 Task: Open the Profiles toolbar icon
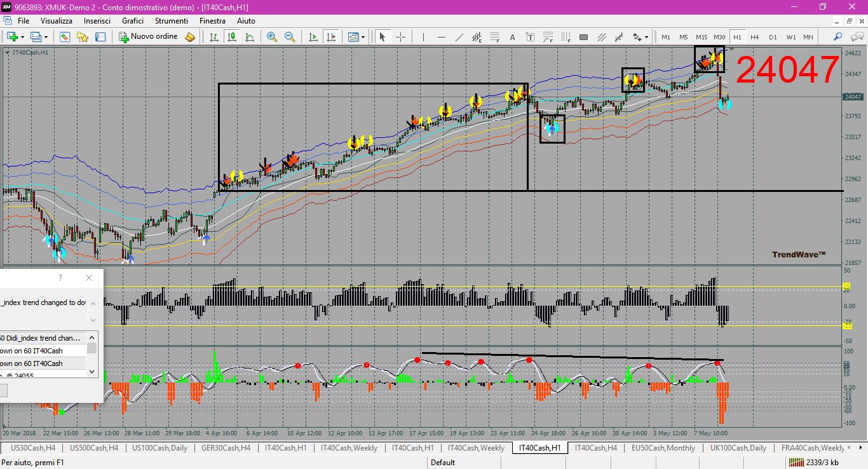point(36,37)
